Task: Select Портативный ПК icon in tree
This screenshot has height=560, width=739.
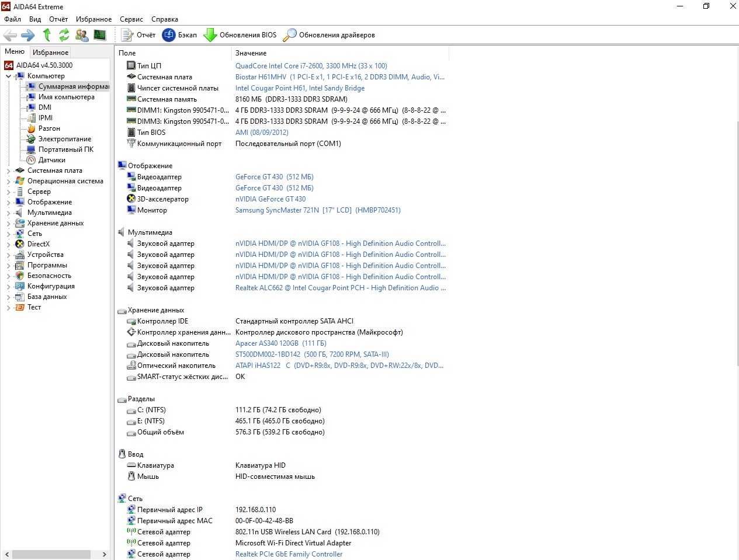Action: pyautogui.click(x=31, y=149)
